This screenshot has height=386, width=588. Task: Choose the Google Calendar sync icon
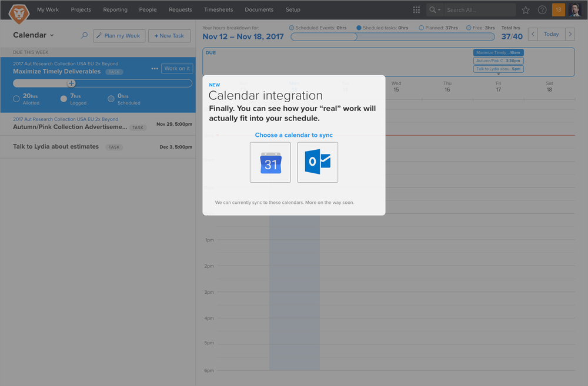click(x=270, y=162)
